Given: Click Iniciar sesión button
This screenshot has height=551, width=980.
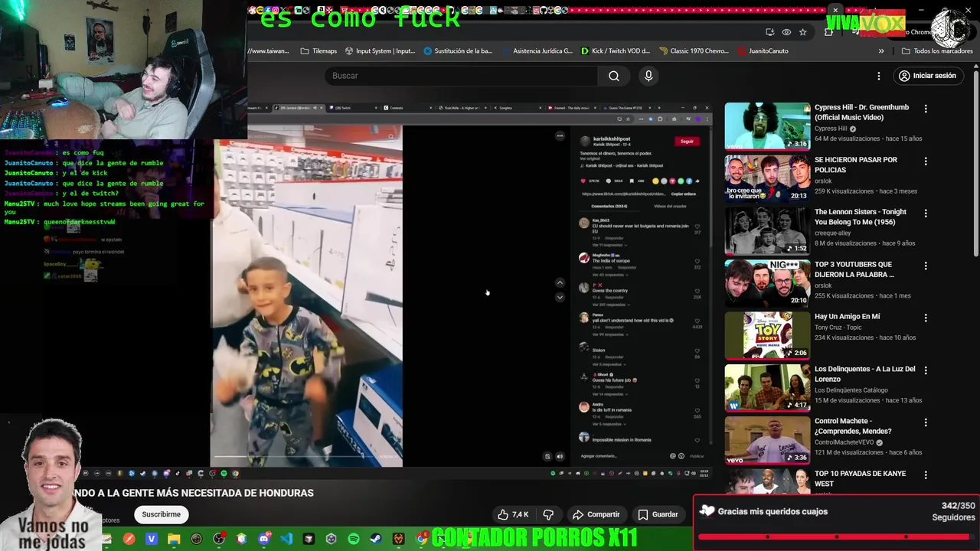Looking at the screenshot, I should click(x=927, y=76).
